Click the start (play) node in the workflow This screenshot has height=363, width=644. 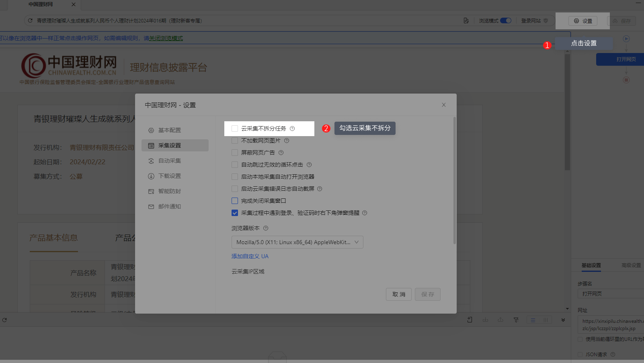[626, 39]
